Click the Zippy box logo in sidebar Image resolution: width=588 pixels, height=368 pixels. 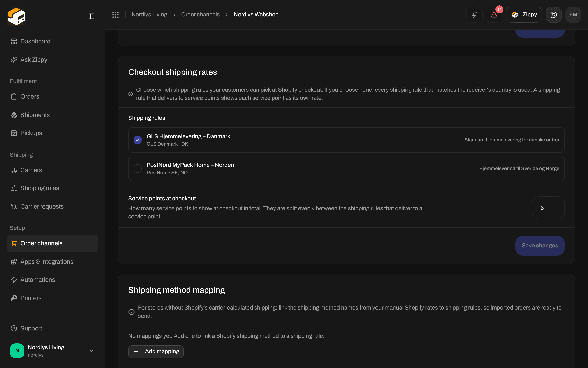click(x=16, y=16)
